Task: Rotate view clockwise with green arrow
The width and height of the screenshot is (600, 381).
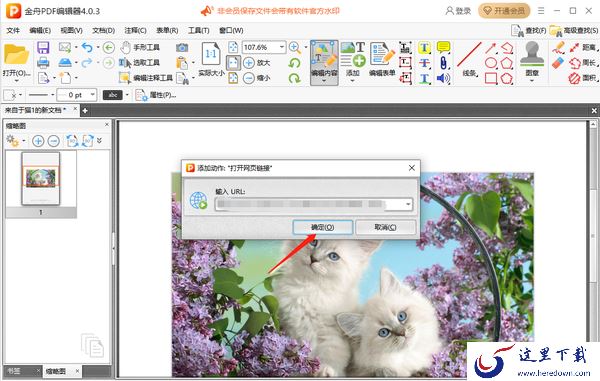Action: click(x=295, y=78)
